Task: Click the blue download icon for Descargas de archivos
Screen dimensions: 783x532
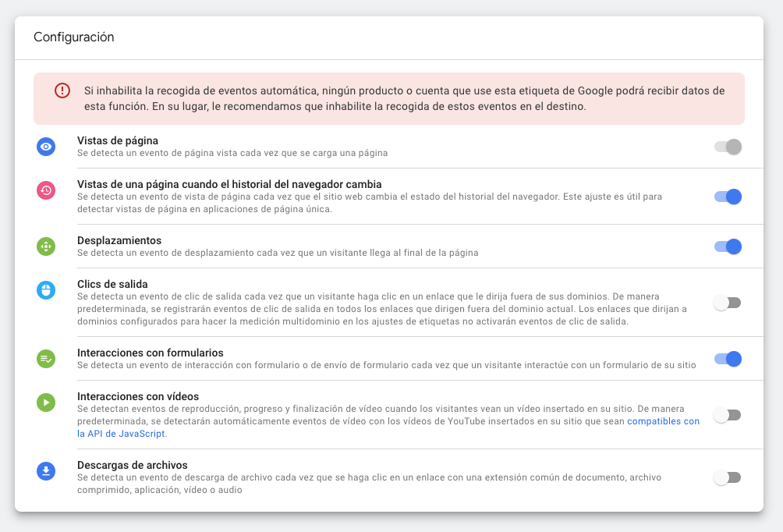Action: (x=46, y=471)
